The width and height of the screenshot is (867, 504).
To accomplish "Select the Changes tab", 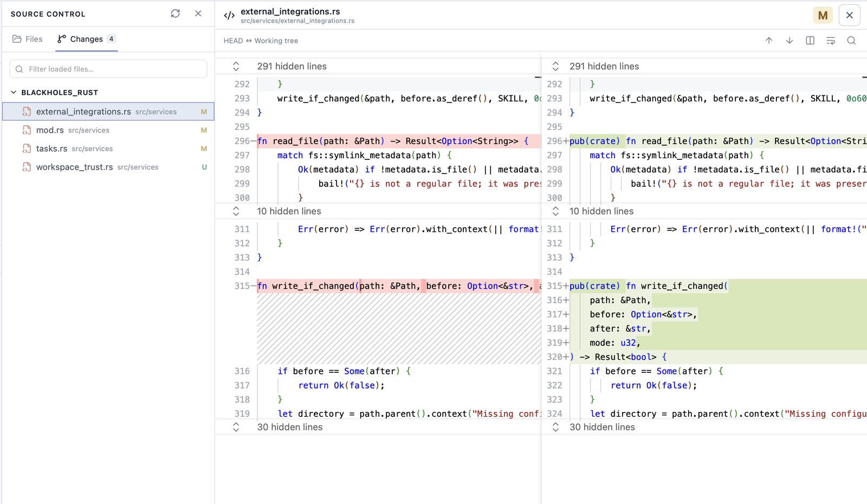I will tap(87, 39).
